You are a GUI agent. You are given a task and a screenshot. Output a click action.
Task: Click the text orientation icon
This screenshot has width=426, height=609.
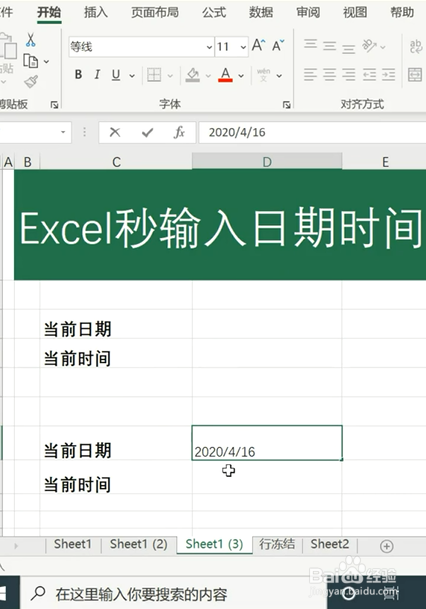(369, 46)
